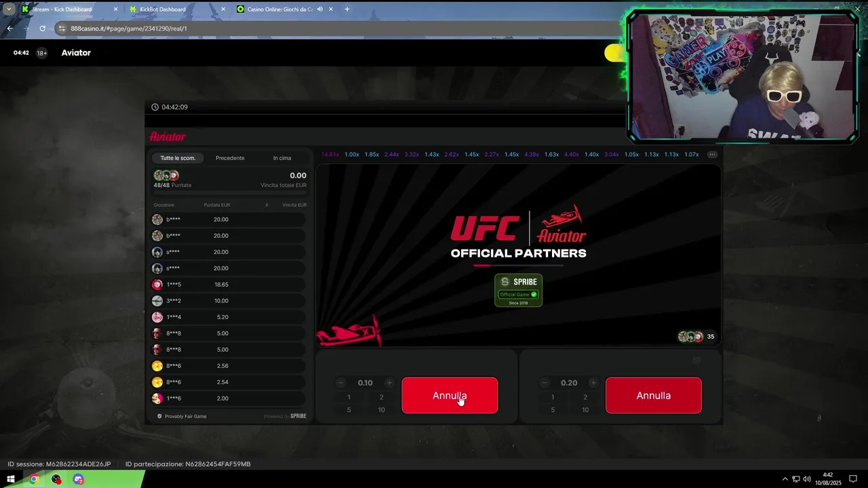Viewport: 868px width, 488px height.
Task: Open the small panel icon above right Annulla
Action: pyautogui.click(x=696, y=361)
